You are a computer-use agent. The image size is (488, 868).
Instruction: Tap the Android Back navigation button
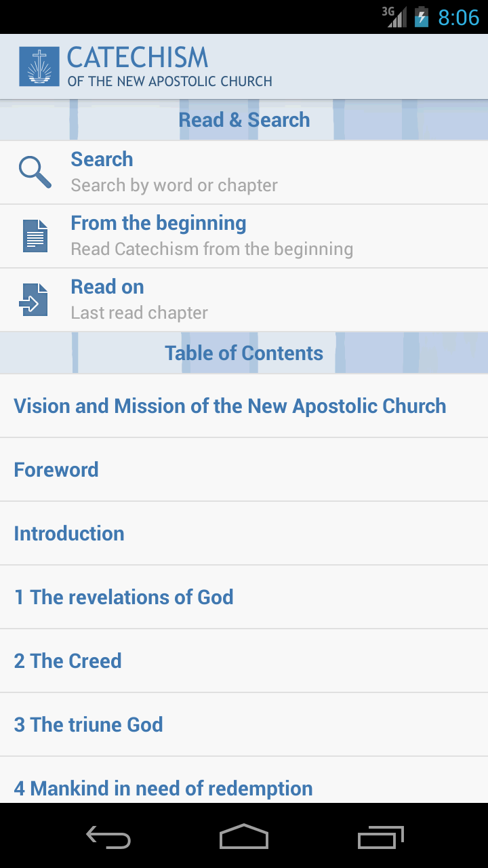click(x=108, y=836)
